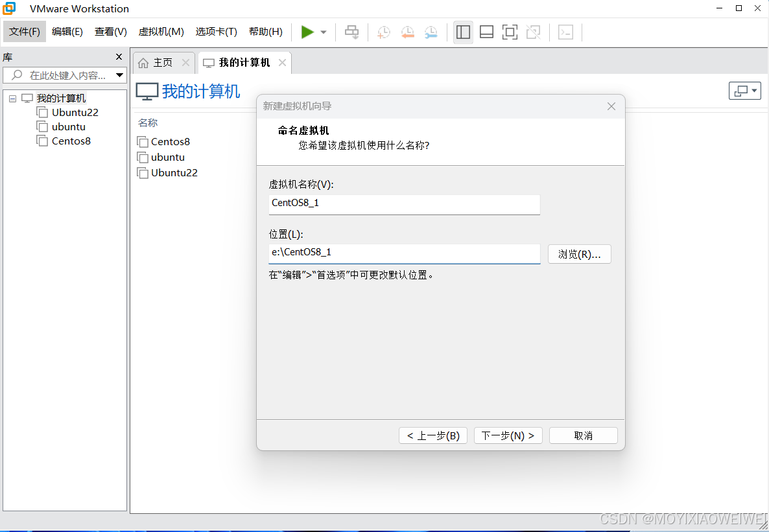Send Ctrl+Alt+Del to the guest
The width and height of the screenshot is (769, 532).
point(351,32)
